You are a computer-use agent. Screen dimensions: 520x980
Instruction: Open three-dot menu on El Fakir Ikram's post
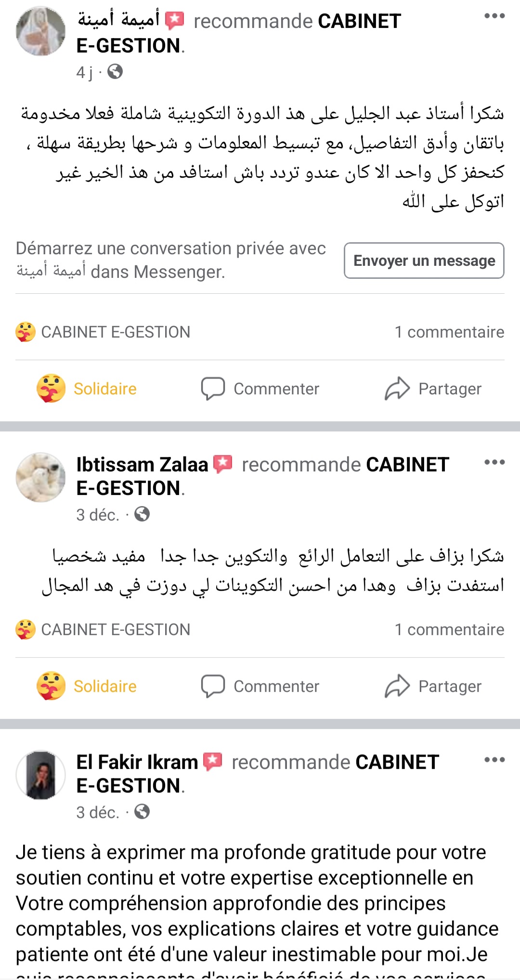click(494, 760)
